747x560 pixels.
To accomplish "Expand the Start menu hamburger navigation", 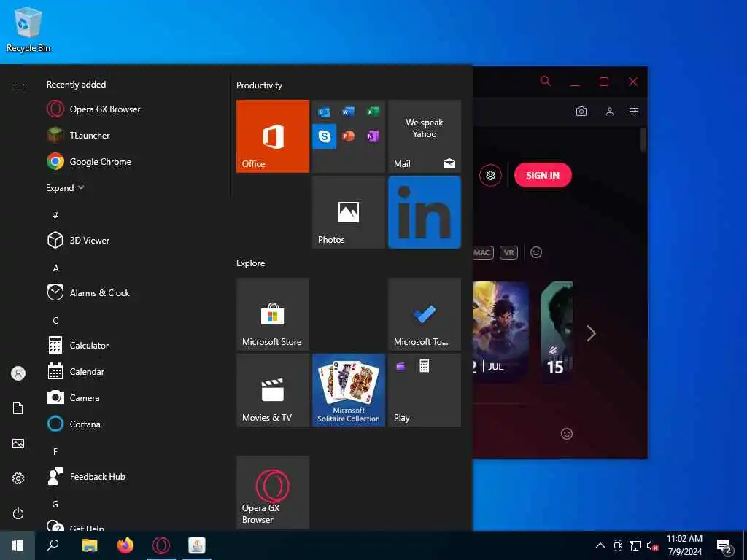I will (18, 85).
